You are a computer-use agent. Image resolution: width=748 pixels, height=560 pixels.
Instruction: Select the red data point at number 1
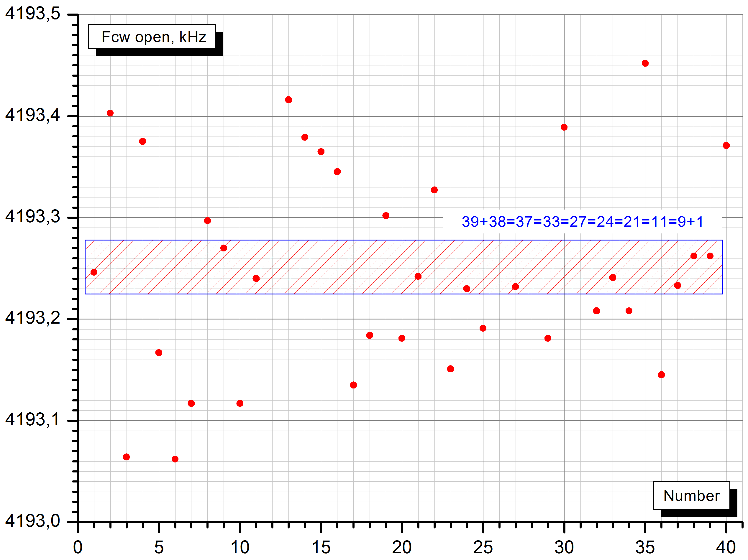tap(94, 272)
